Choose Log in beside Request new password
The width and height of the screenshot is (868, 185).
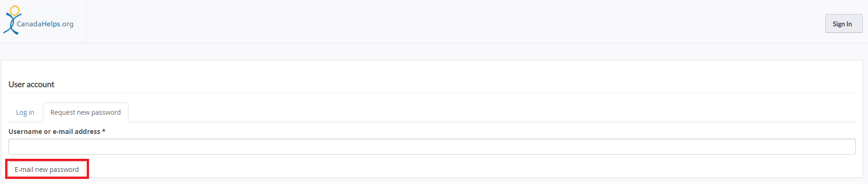[x=25, y=112]
